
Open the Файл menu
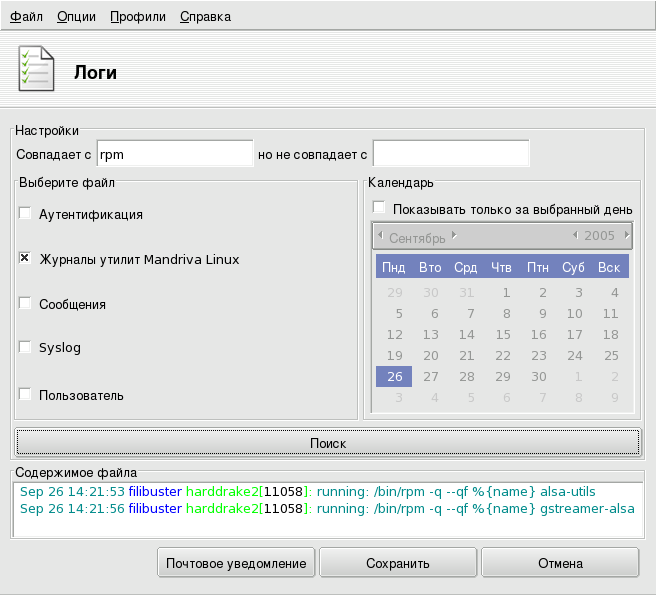[x=26, y=17]
